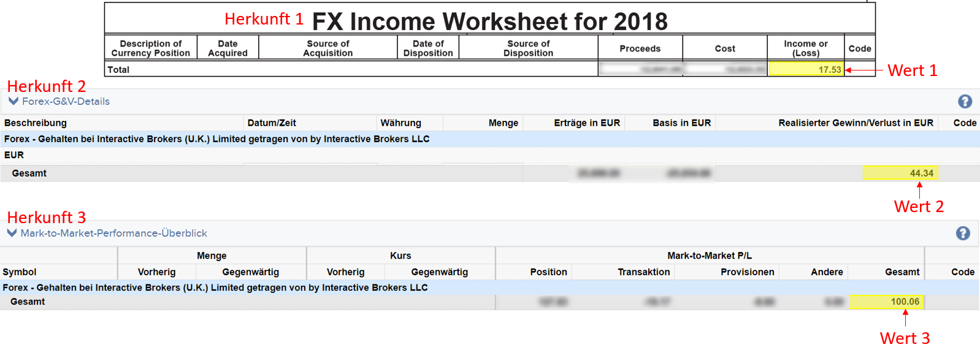Click the Währung column header

click(400, 123)
